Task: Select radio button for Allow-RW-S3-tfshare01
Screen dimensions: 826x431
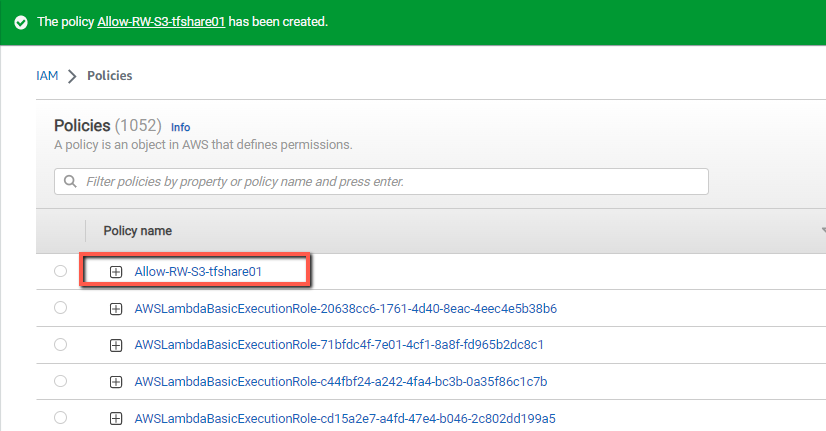Action: (x=61, y=271)
